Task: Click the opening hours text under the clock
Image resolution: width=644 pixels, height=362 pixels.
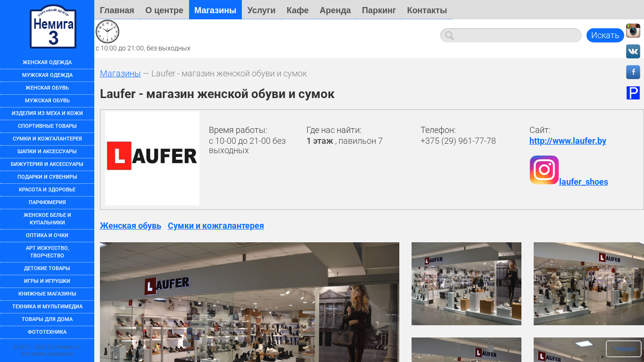Action: pyautogui.click(x=143, y=48)
